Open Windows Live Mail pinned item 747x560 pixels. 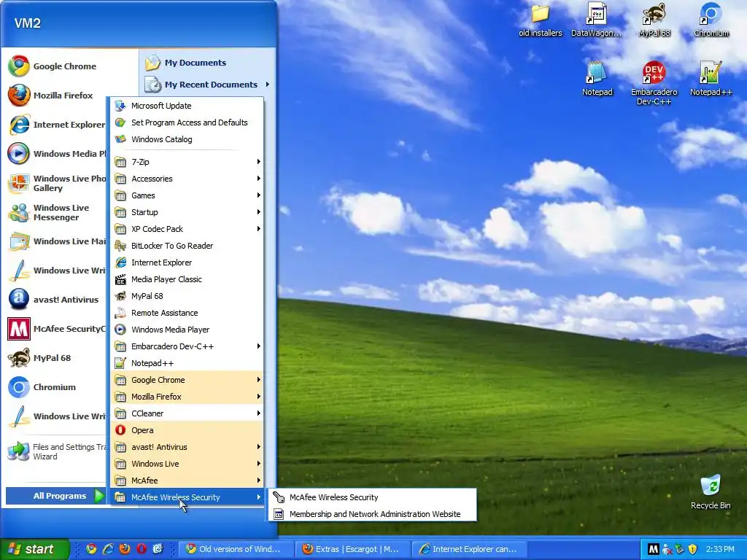point(56,241)
